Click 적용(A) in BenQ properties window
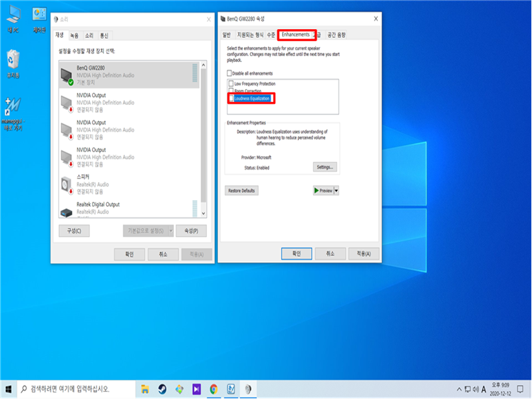The height and width of the screenshot is (399, 532). click(x=364, y=254)
